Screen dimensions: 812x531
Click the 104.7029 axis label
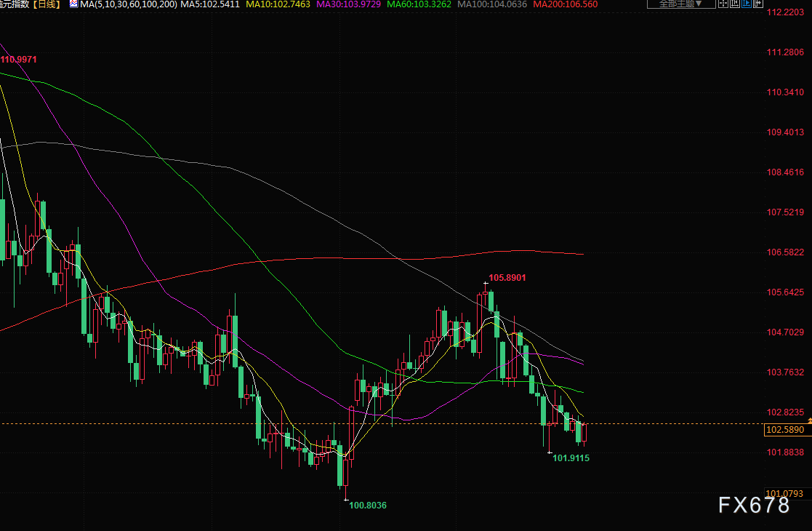(x=785, y=332)
